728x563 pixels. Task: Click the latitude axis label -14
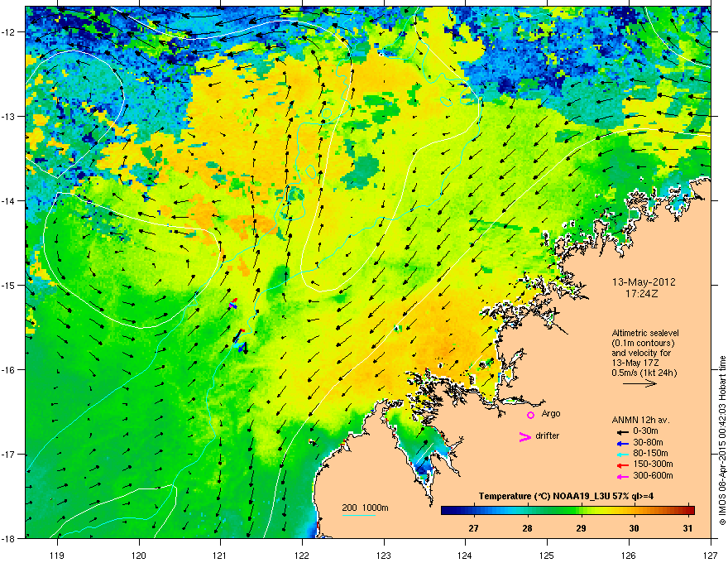(8, 201)
